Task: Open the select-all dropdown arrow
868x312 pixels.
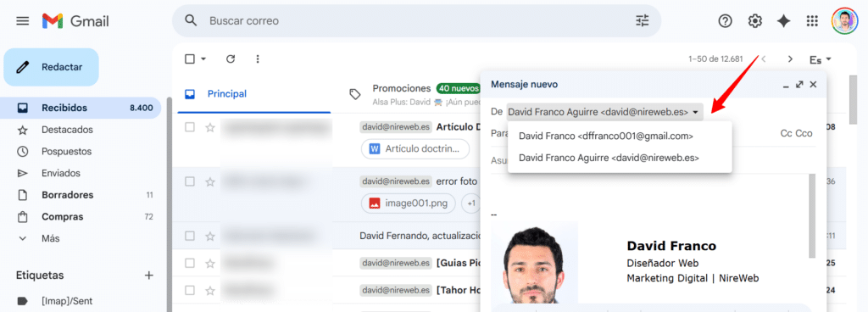Action: (203, 59)
